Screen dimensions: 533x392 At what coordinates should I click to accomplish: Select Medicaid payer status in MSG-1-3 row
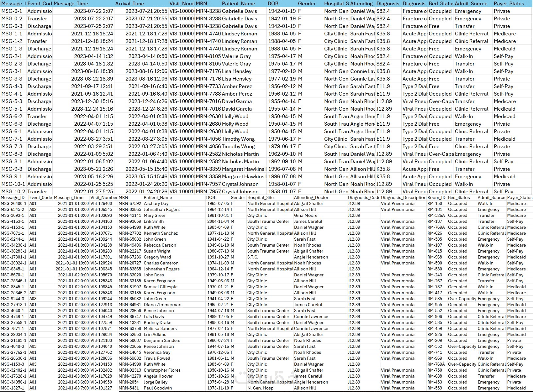tap(504, 49)
